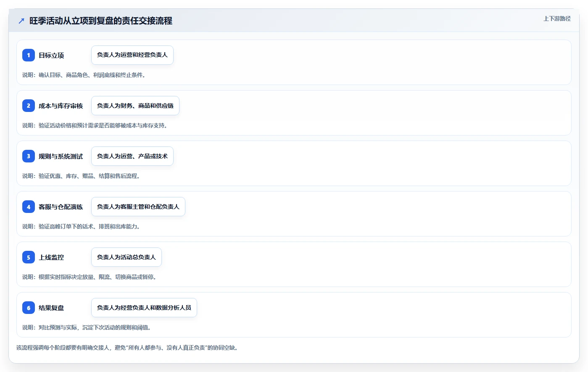Click the 结果复盘 step title
The height and width of the screenshot is (372, 588).
pos(51,308)
